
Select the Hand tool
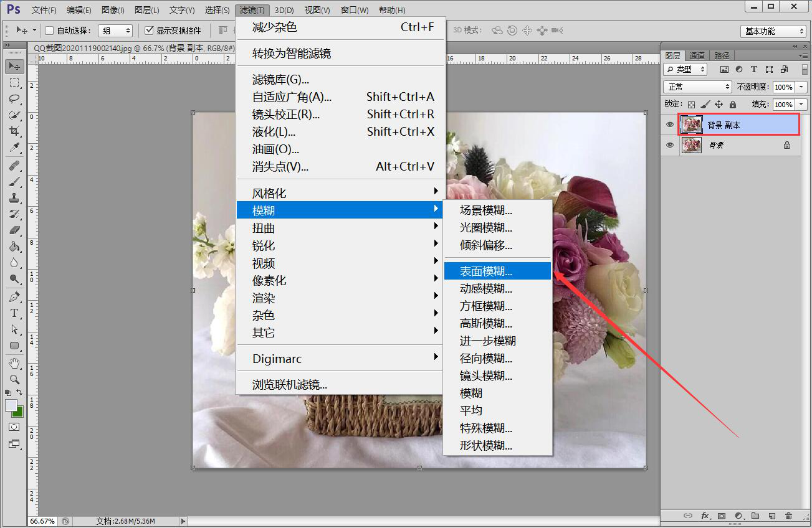[x=14, y=363]
